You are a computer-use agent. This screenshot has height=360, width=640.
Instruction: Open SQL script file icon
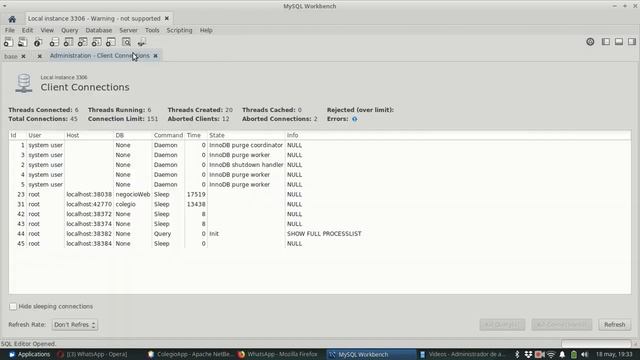click(x=22, y=42)
